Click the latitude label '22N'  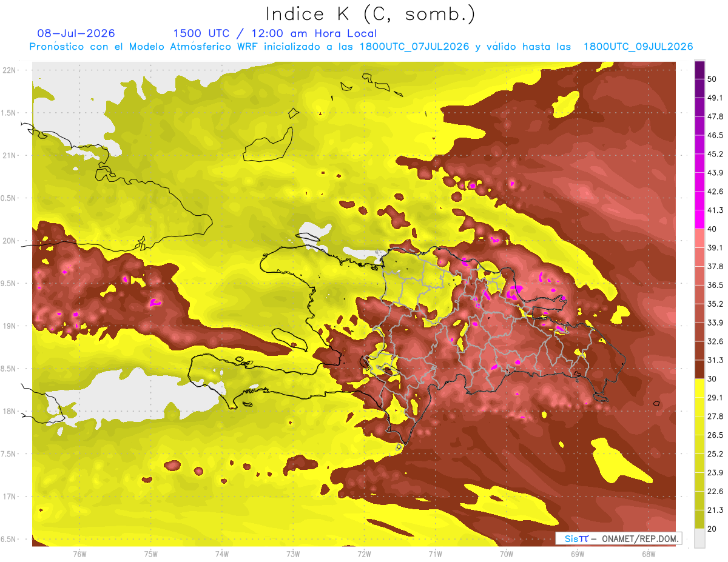(x=10, y=70)
